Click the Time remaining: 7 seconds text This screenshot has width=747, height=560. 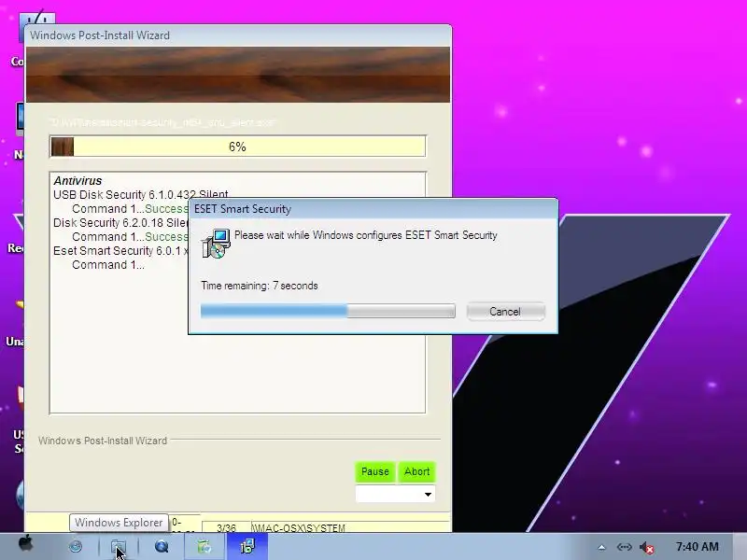click(260, 286)
